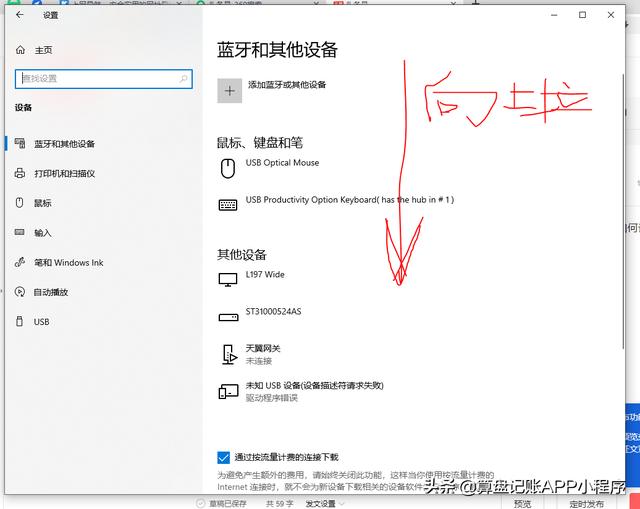Click the Settings window vertical scrollbar
The image size is (640, 509).
623,211
